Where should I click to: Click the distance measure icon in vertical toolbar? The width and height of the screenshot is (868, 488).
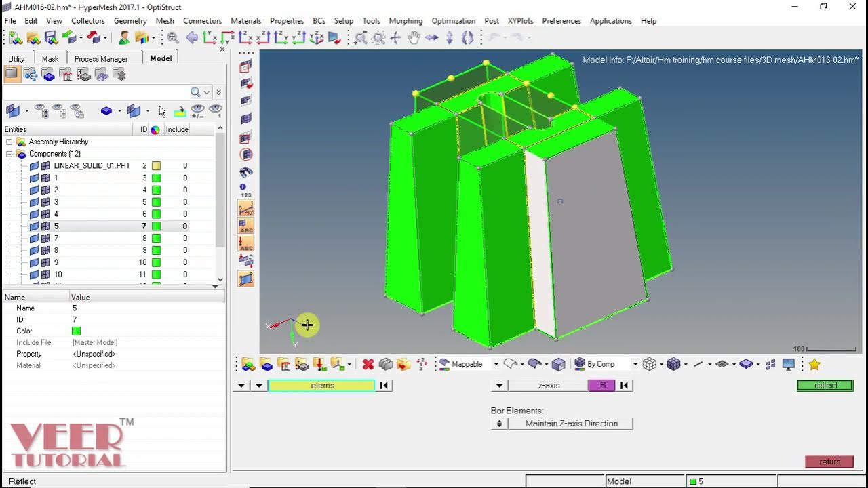[246, 208]
